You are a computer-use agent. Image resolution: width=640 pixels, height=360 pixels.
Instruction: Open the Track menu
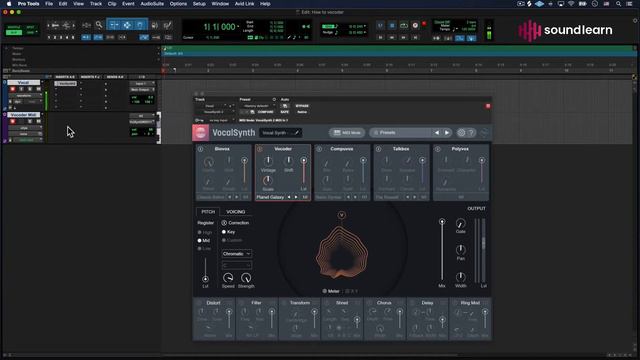pyautogui.click(x=96, y=4)
